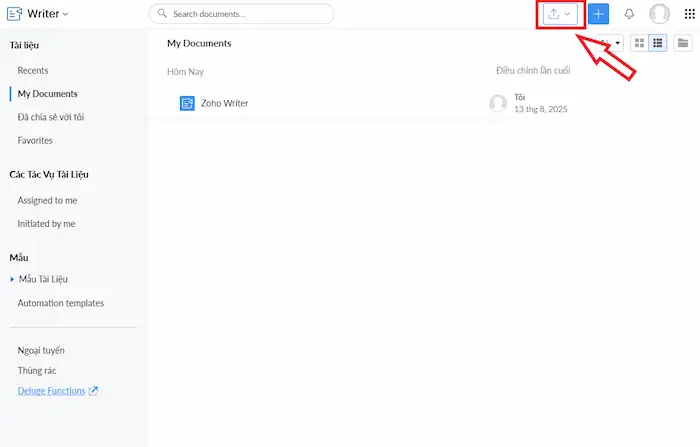Go to Favorites in sidebar
Screen dimensions: 700x447
coord(35,140)
